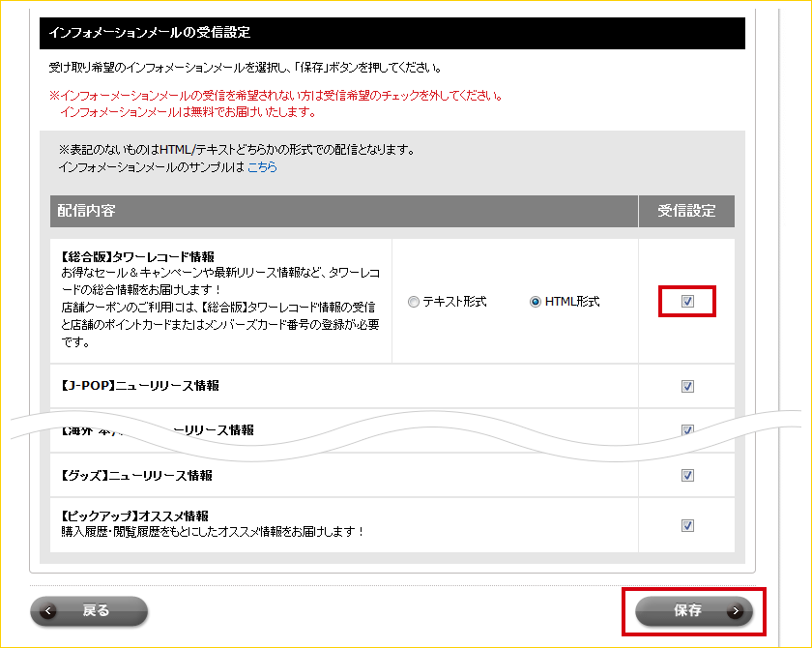
Task: Uncheck the 【総合版】タワーレコード情報 checkbox
Action: [x=687, y=302]
